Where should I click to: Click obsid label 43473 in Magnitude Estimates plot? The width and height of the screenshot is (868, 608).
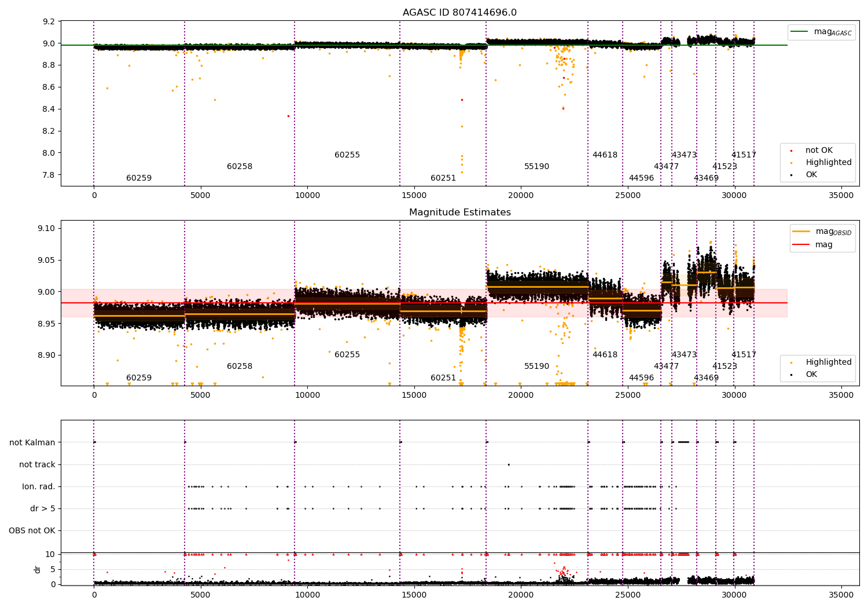[684, 355]
